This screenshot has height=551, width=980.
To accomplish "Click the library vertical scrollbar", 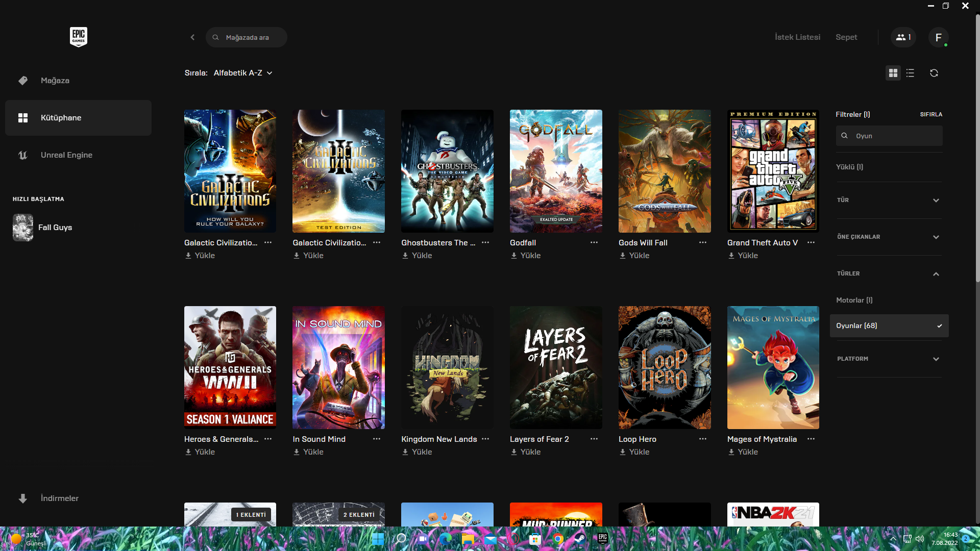I will click(977, 148).
